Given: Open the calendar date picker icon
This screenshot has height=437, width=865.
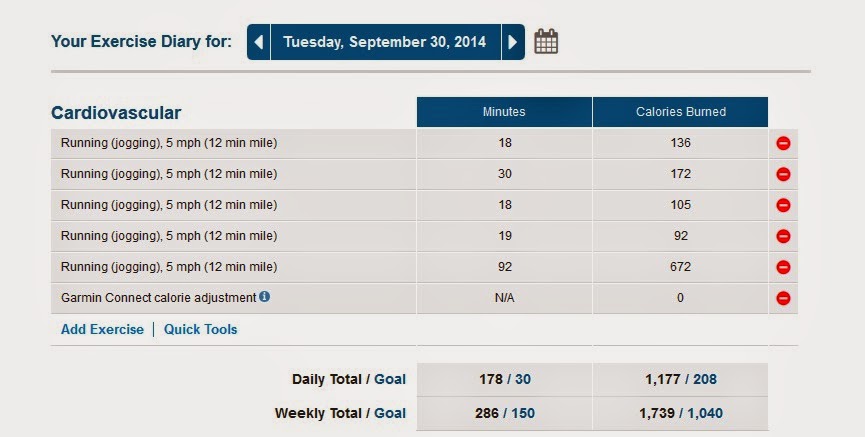Looking at the screenshot, I should click(546, 41).
